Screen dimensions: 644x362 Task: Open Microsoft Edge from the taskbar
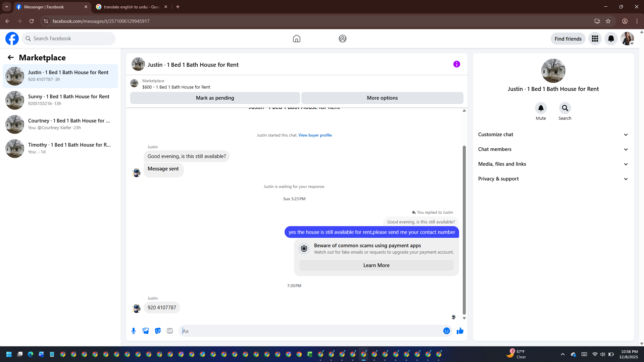31,354
